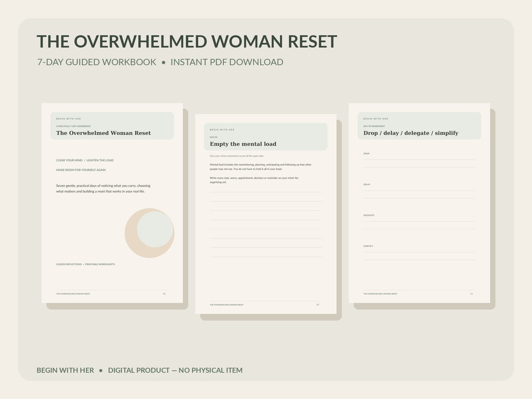532x399 pixels.
Task: Click the SIMPLIFY section label
Action: [368, 246]
